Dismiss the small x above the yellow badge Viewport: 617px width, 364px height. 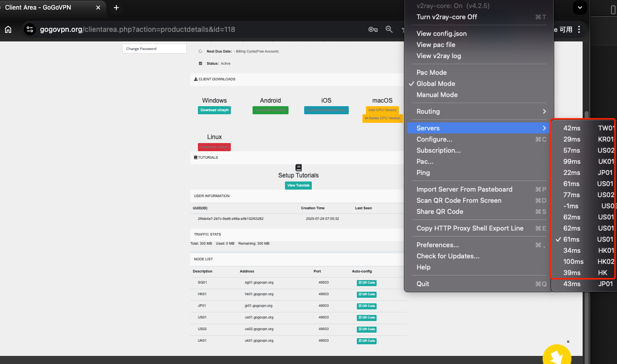tap(568, 342)
